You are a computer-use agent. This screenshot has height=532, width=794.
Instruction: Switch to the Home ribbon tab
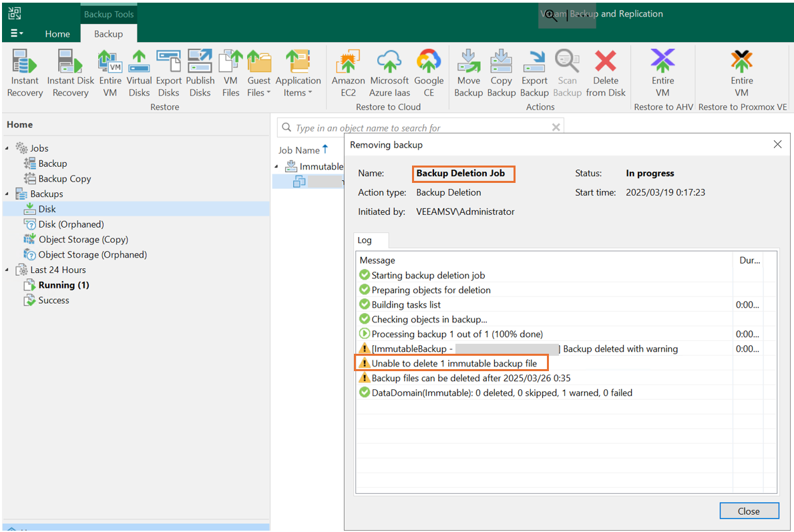pyautogui.click(x=57, y=34)
